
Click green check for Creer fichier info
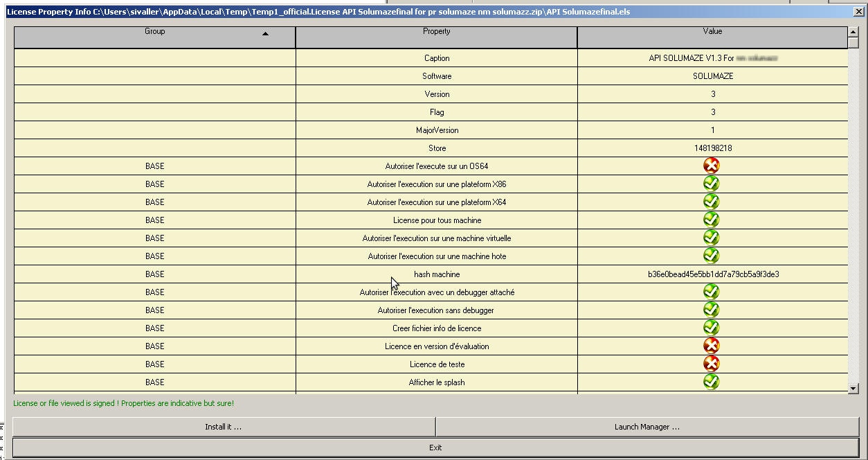[711, 328]
